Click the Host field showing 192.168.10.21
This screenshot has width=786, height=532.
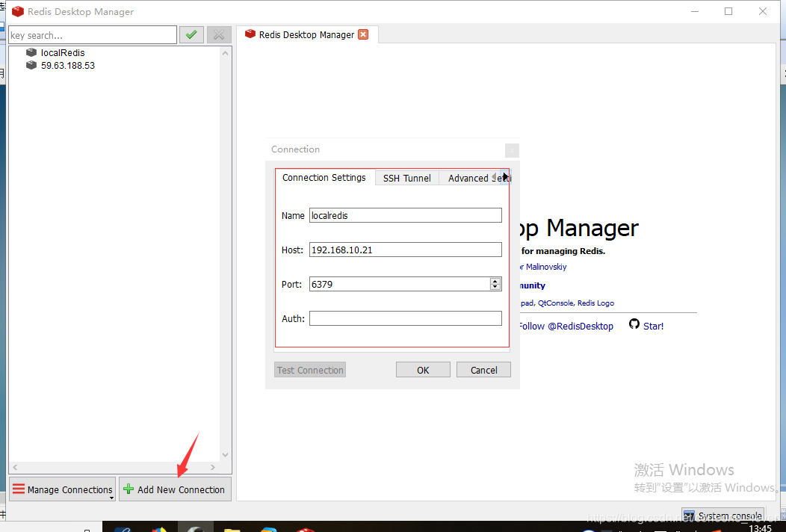pyautogui.click(x=406, y=250)
